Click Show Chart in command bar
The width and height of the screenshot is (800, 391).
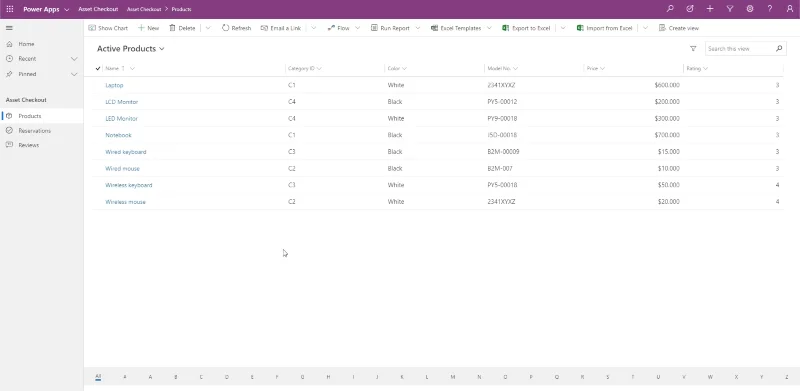108,28
